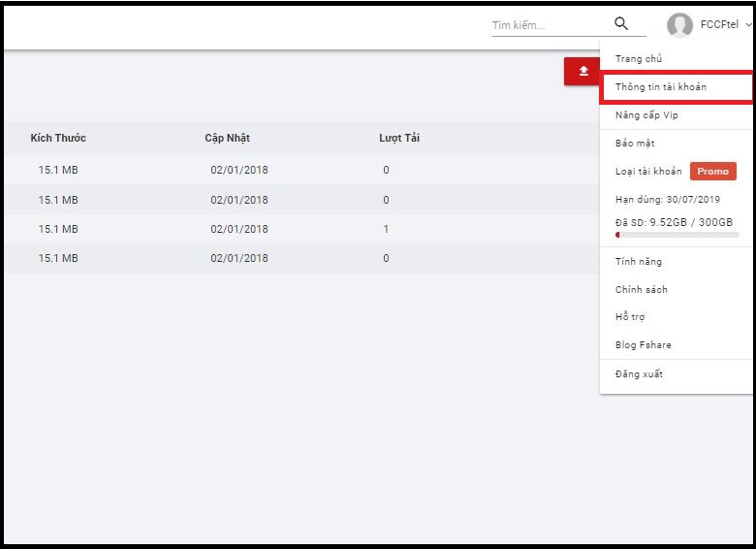The width and height of the screenshot is (756, 549).
Task: Open Chính sách policy link
Action: tap(641, 290)
